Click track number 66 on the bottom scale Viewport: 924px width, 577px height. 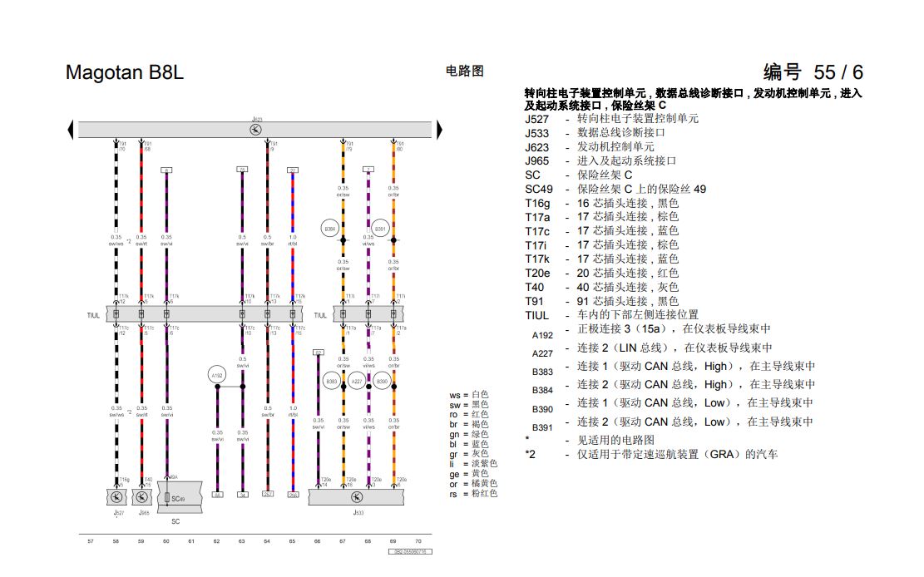click(x=317, y=541)
